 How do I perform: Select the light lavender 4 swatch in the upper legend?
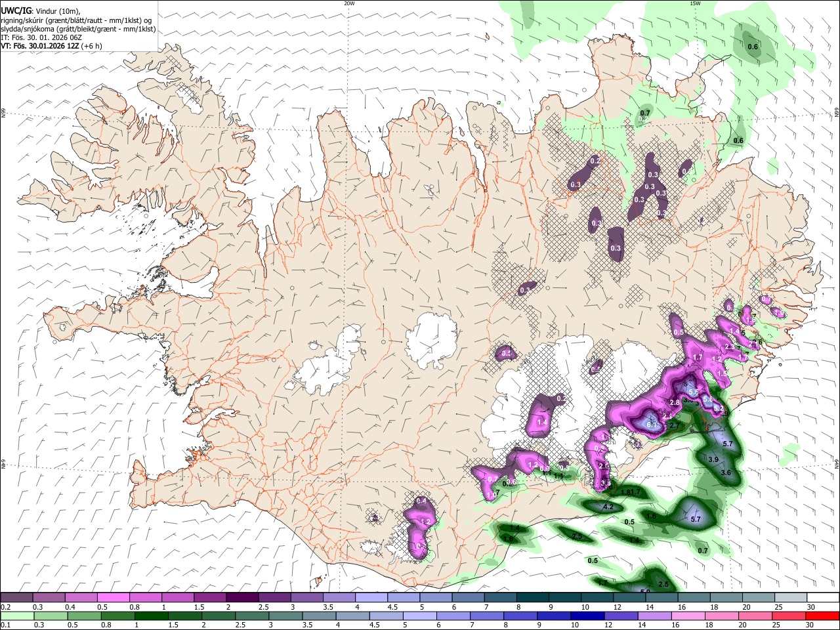coord(373,598)
